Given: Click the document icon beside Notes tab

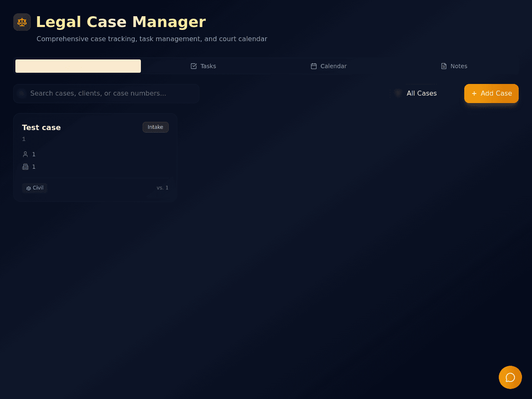Looking at the screenshot, I should tap(444, 66).
